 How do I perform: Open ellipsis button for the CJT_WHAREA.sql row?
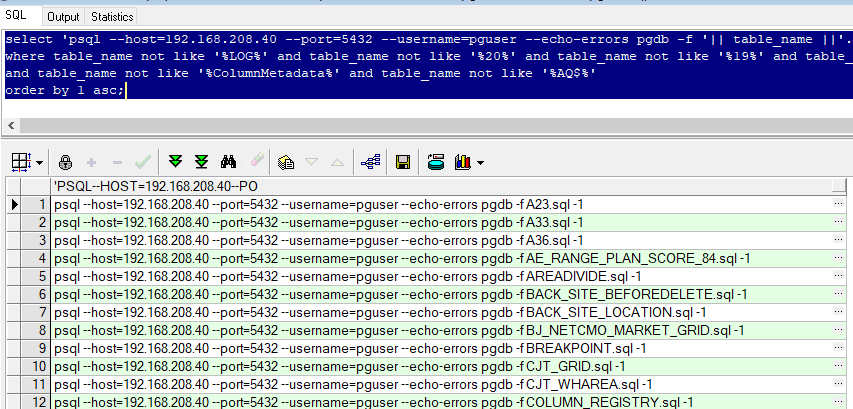point(839,384)
